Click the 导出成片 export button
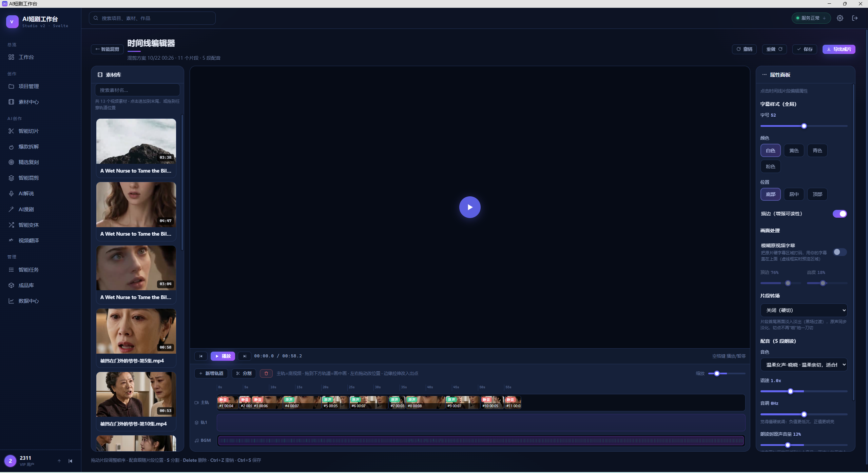 838,49
